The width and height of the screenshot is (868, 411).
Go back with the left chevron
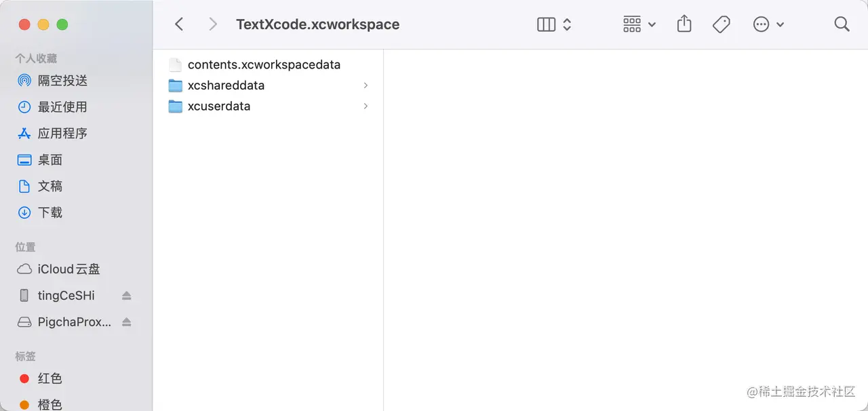point(179,24)
